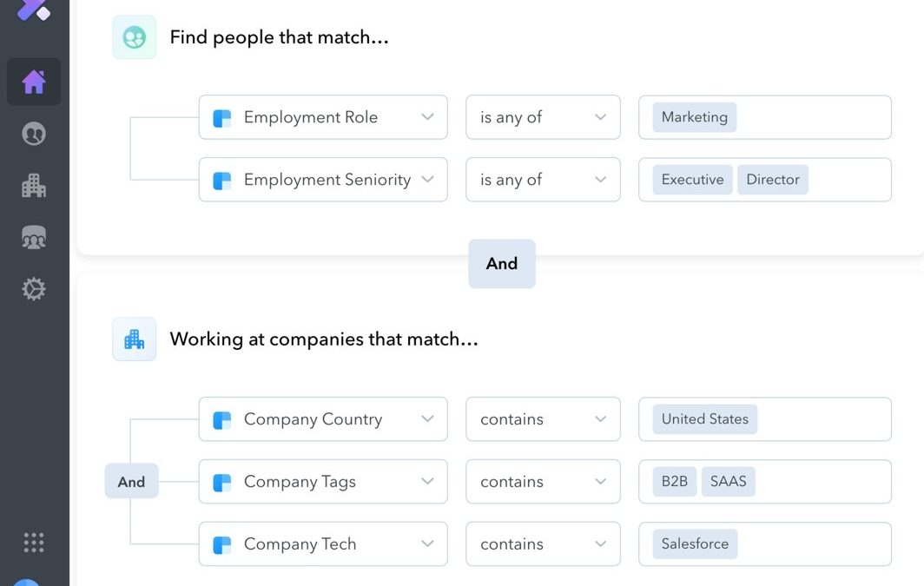Open the Home icon in sidebar
The height and width of the screenshot is (586, 924).
tap(34, 82)
